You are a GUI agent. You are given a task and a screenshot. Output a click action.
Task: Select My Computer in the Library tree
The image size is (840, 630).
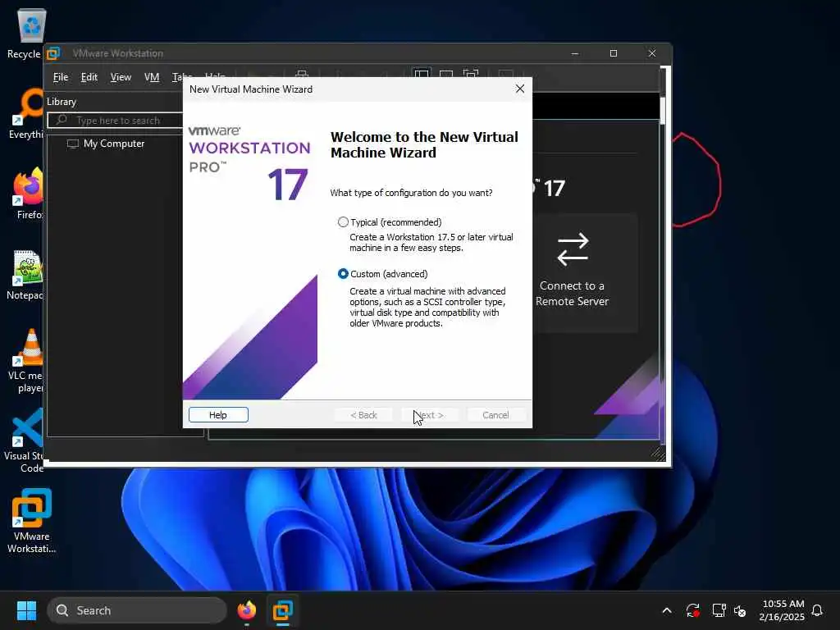click(x=113, y=144)
